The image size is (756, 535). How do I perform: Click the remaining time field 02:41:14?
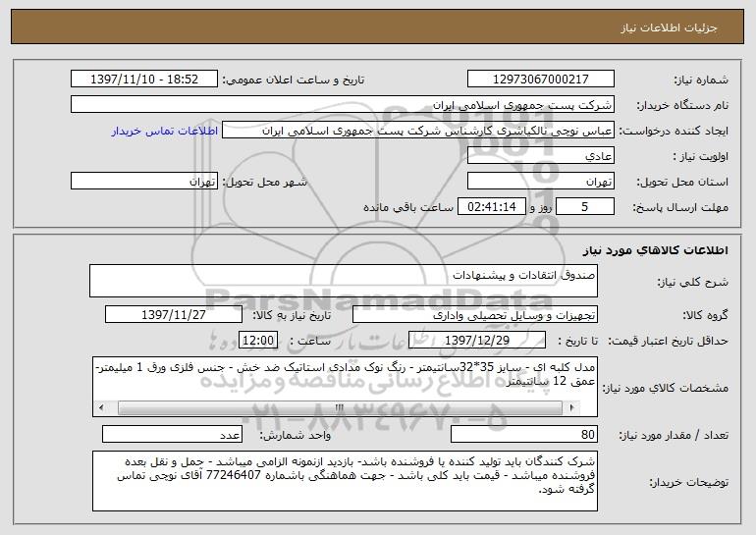(x=491, y=207)
